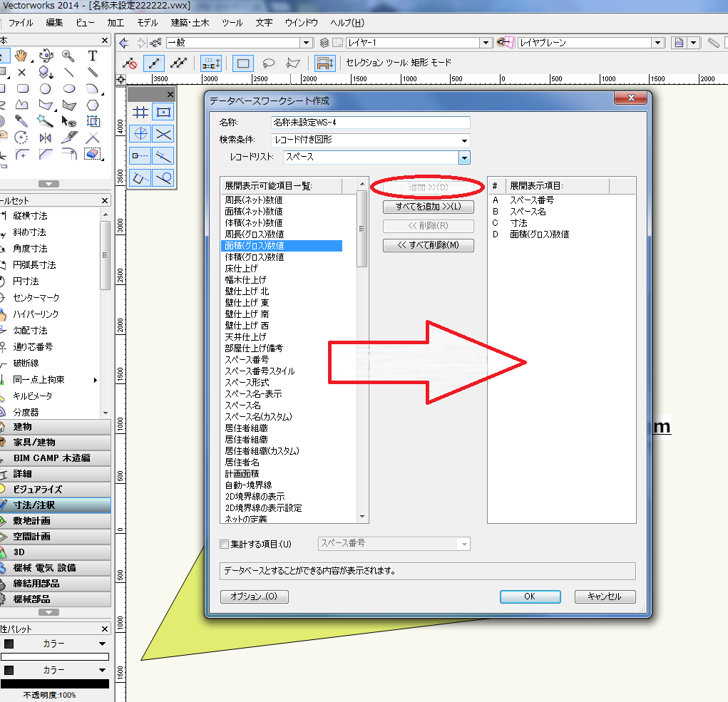Click the Eraser tool icon
The height and width of the screenshot is (702, 728).
point(92,154)
